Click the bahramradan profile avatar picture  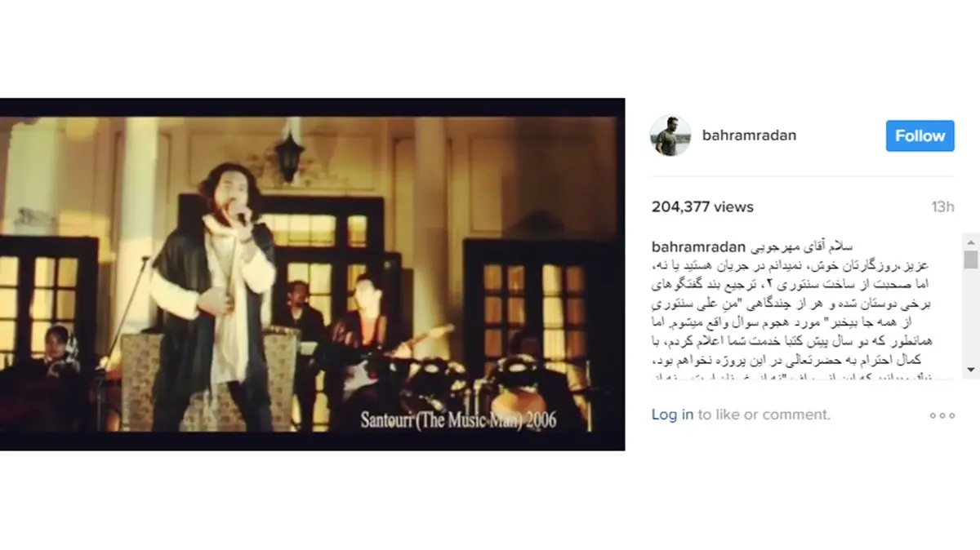point(670,135)
